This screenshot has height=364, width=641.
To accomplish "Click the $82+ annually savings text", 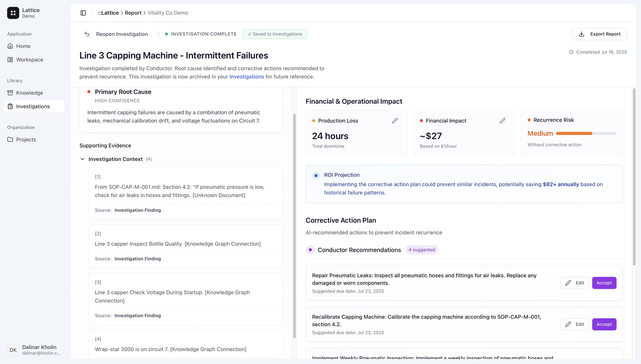I will [x=561, y=184].
